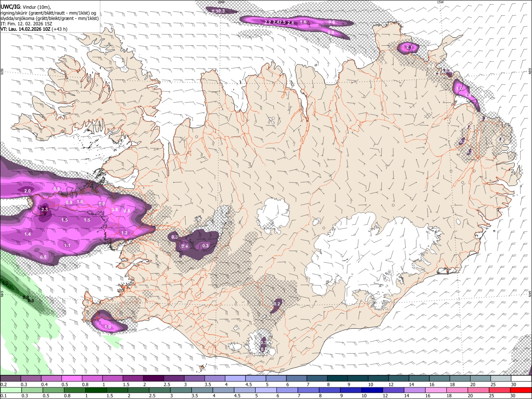Pick light lavender top-row swatch between 4 and 4.5
This screenshot has height=399, width=532.
[x=235, y=378]
